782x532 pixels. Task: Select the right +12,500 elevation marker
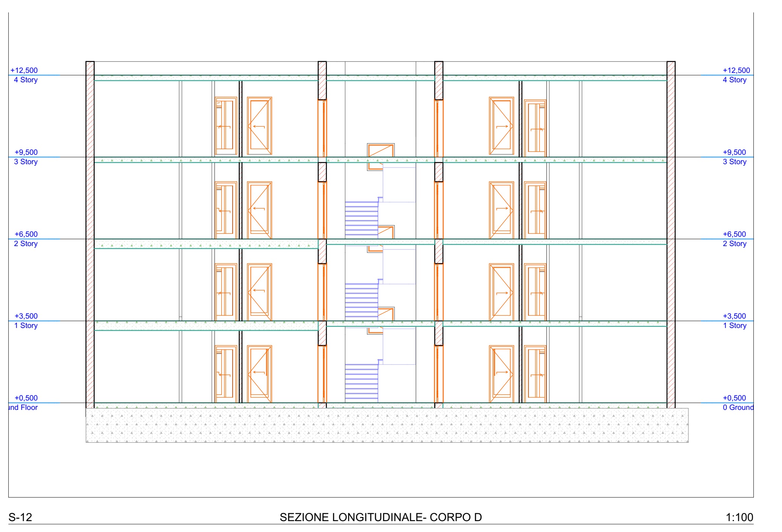(x=736, y=70)
